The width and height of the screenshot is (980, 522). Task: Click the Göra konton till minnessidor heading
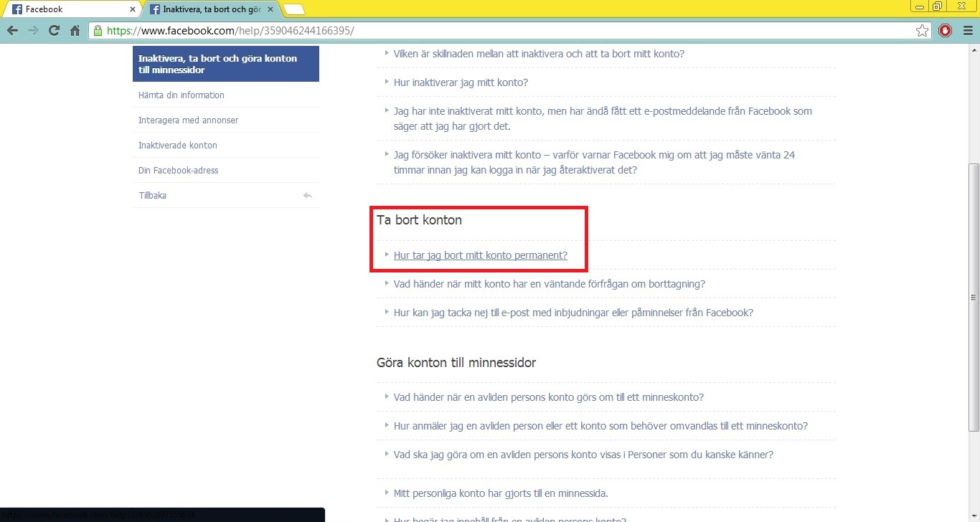click(456, 363)
